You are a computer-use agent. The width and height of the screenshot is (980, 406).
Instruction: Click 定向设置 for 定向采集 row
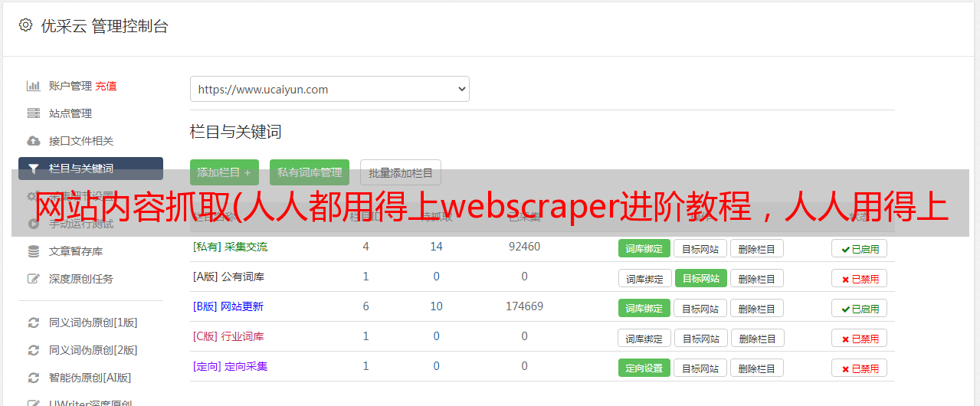tap(644, 368)
